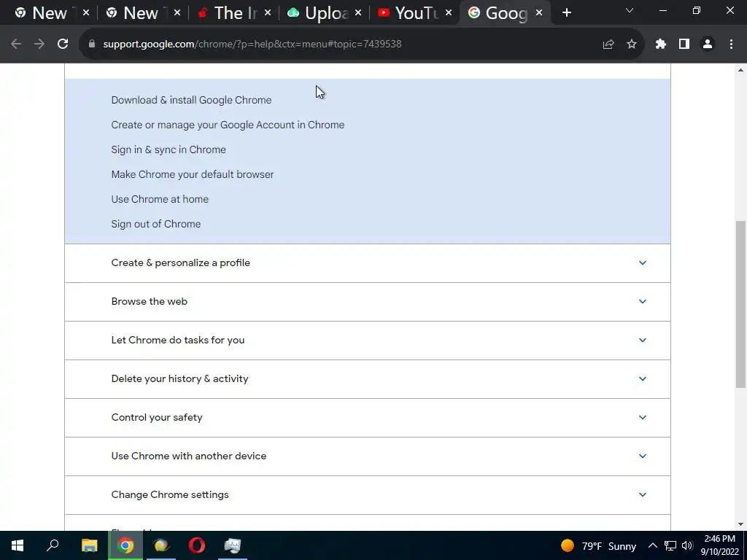Close the YouTube tab
747x560 pixels.
pos(449,13)
